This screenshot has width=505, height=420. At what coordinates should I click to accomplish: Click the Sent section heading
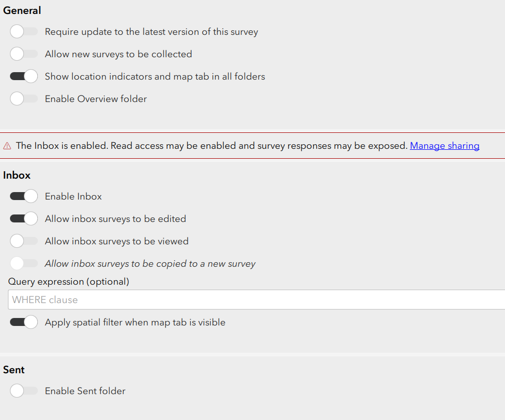coord(14,370)
